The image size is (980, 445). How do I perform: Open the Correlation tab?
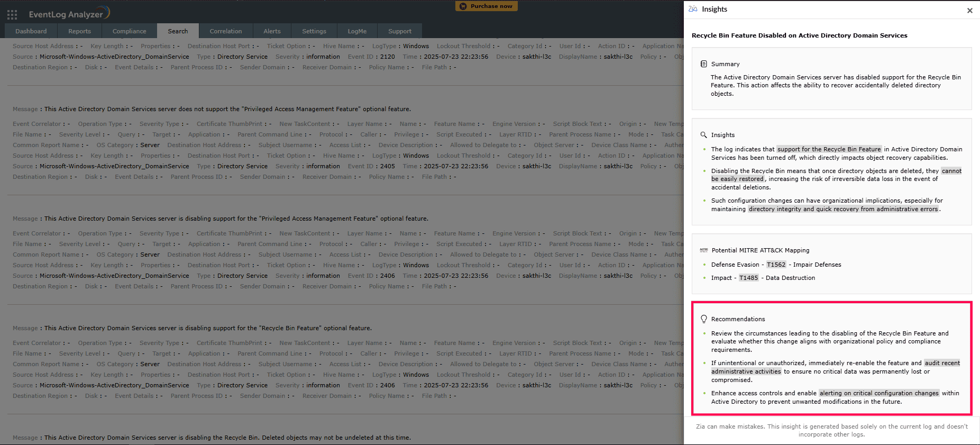pyautogui.click(x=226, y=31)
